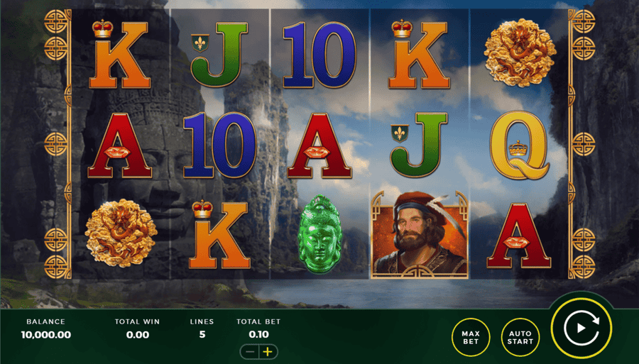The image size is (639, 364).
Task: Decrease total bet with minus button
Action: pyautogui.click(x=250, y=352)
